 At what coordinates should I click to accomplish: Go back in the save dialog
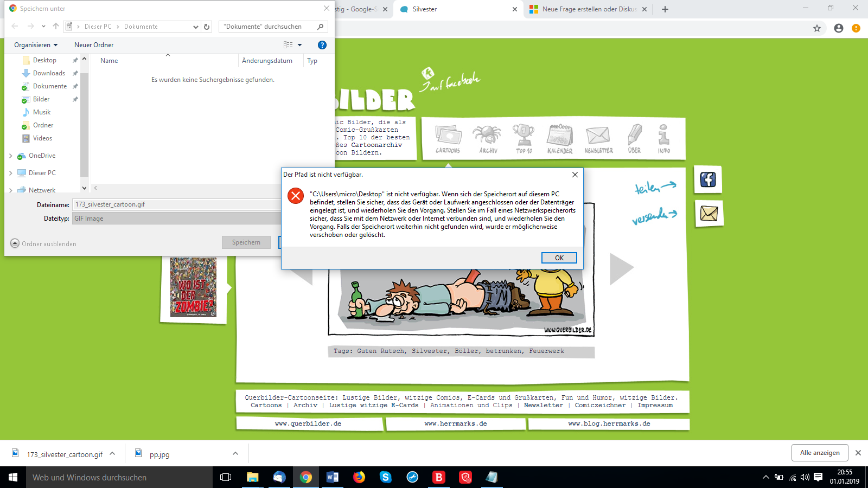coord(15,27)
